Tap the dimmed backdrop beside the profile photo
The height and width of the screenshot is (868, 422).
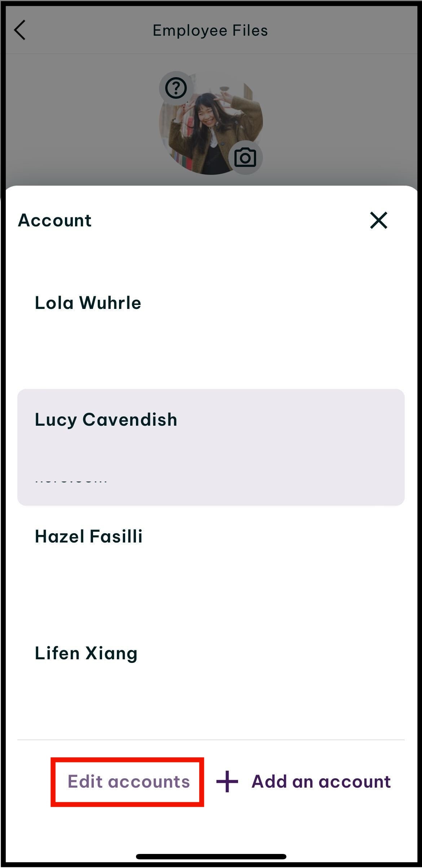pos(343,123)
